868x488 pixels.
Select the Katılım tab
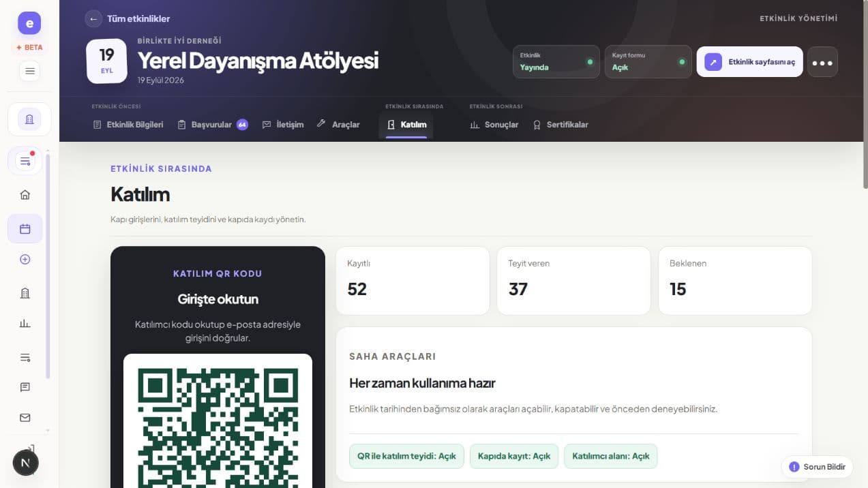click(x=406, y=125)
